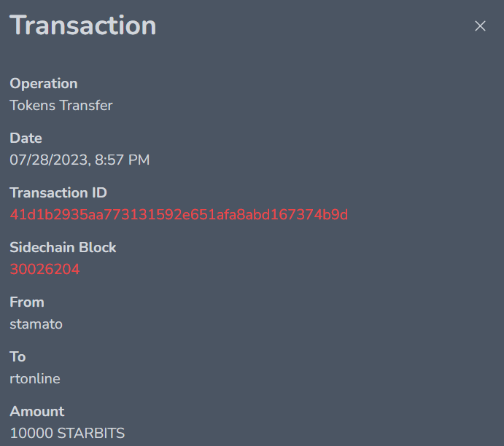
Task: Select the sender name stamato
Action: point(36,324)
